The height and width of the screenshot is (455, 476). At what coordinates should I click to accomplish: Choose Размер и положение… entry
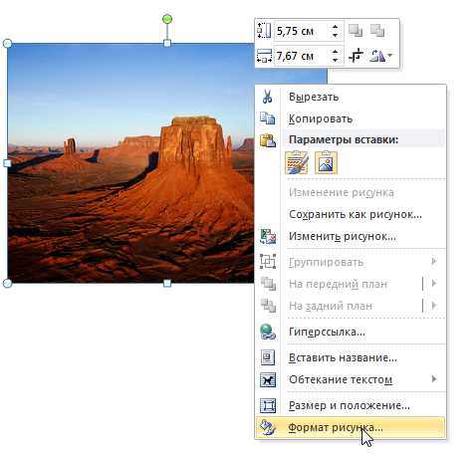pyautogui.click(x=350, y=405)
